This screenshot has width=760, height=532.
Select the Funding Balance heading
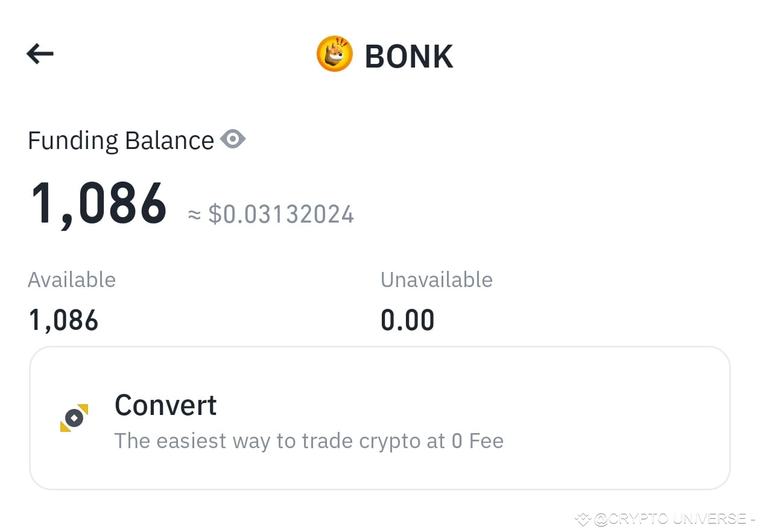pyautogui.click(x=120, y=139)
